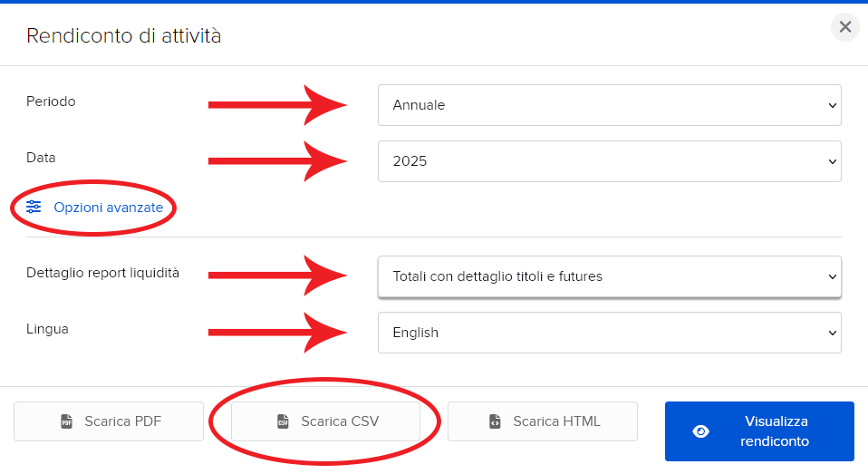Click the Visualizza rendiconto button

[x=759, y=431]
